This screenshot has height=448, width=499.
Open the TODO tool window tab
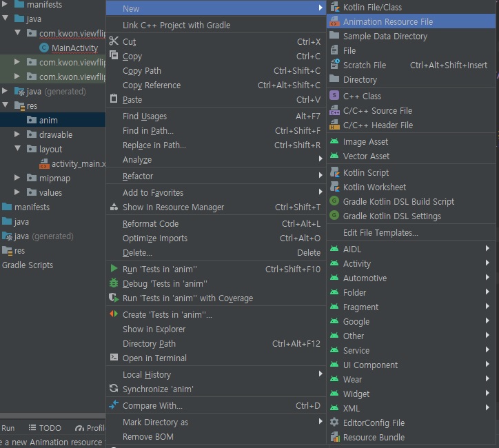pyautogui.click(x=45, y=428)
